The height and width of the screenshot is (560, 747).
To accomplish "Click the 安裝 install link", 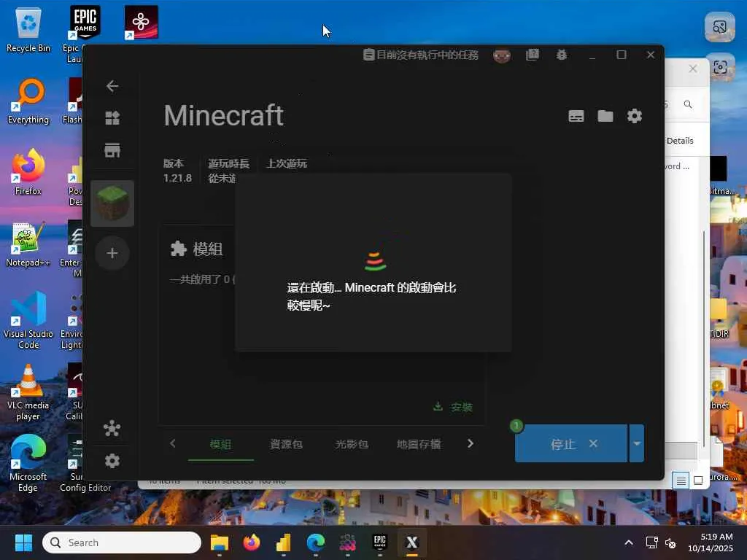I will 453,407.
